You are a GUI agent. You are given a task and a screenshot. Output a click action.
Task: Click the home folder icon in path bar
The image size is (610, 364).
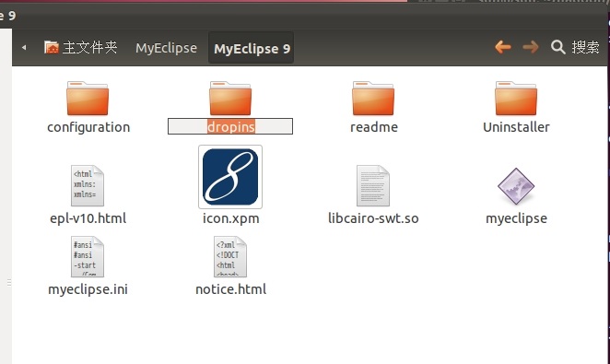click(52, 47)
